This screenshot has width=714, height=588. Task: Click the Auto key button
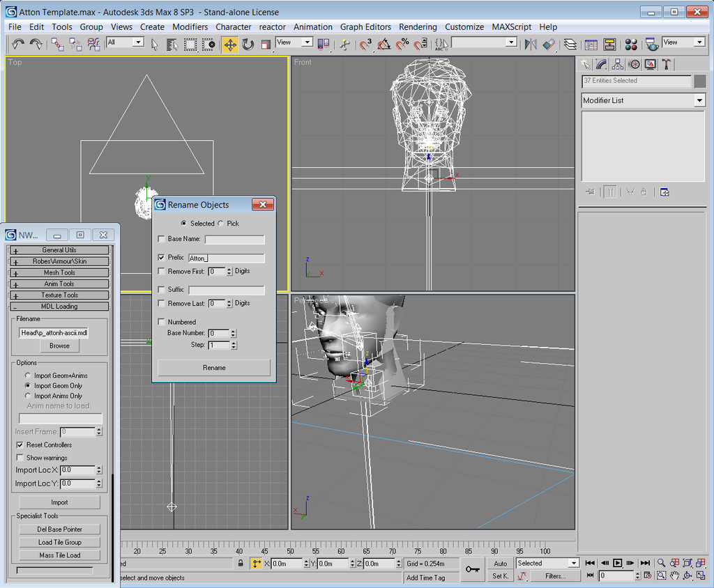click(501, 564)
